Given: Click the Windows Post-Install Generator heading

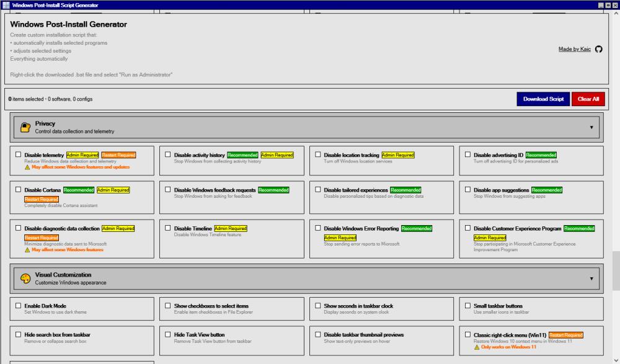Looking at the screenshot, I should coord(68,24).
